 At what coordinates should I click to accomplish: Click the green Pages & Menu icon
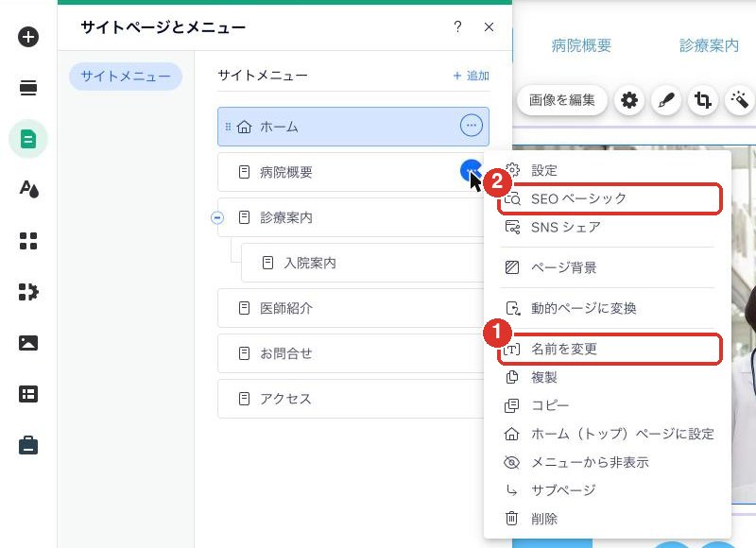(x=28, y=139)
